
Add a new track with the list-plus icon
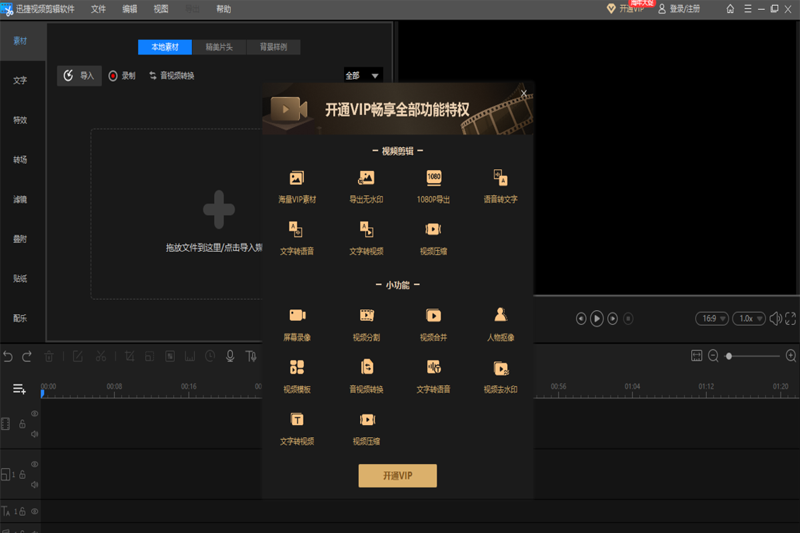[19, 389]
